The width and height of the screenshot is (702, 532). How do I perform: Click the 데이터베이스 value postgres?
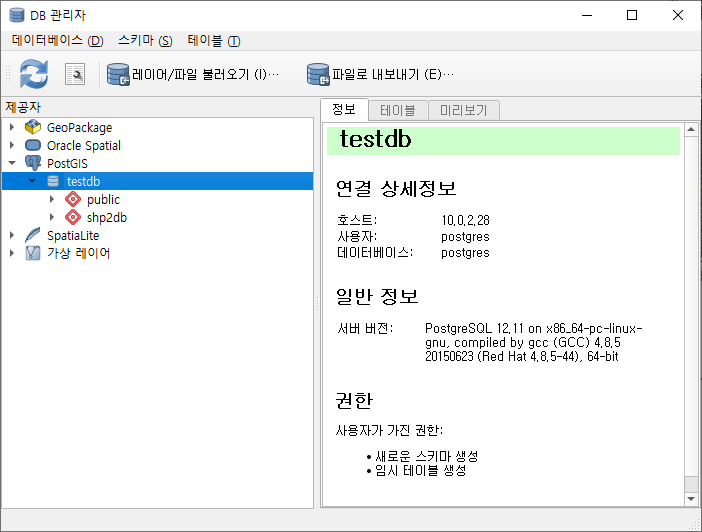point(465,253)
